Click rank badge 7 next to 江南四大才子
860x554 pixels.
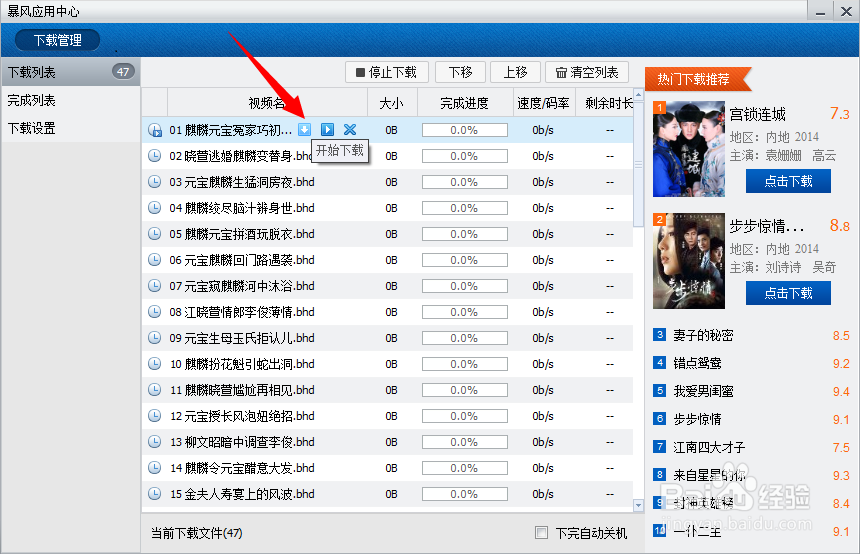click(x=659, y=446)
